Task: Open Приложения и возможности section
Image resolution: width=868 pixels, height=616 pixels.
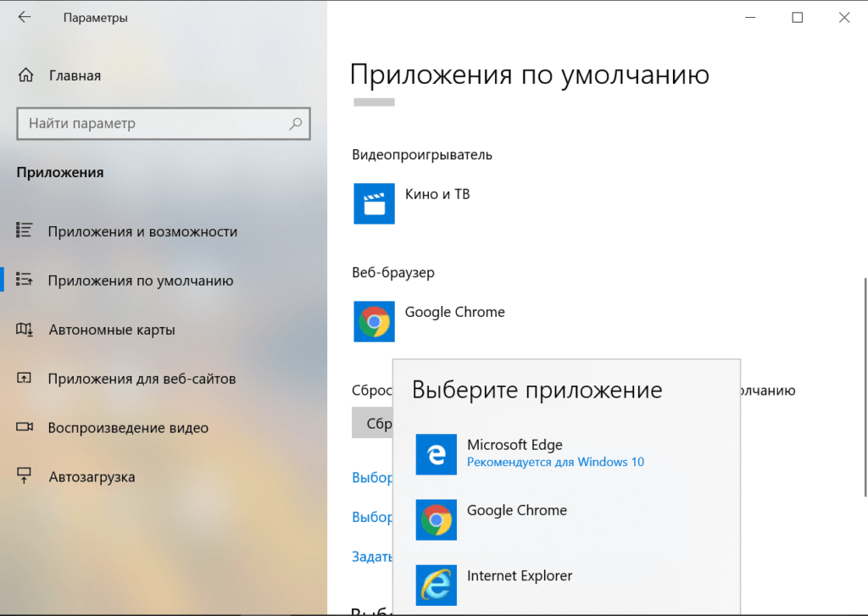Action: pyautogui.click(x=142, y=231)
